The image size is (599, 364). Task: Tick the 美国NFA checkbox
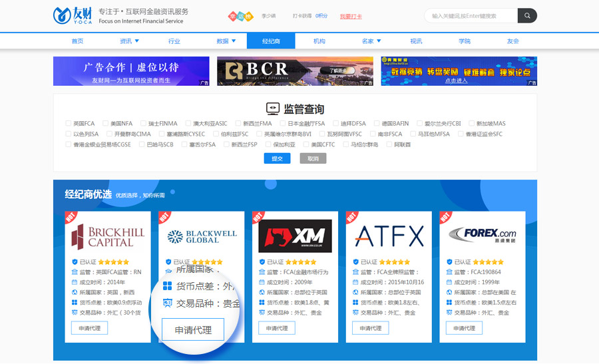106,123
